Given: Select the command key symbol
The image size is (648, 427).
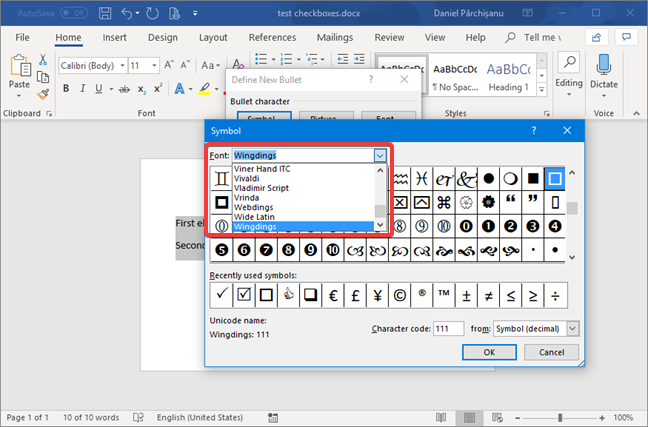Looking at the screenshot, I should 444,202.
